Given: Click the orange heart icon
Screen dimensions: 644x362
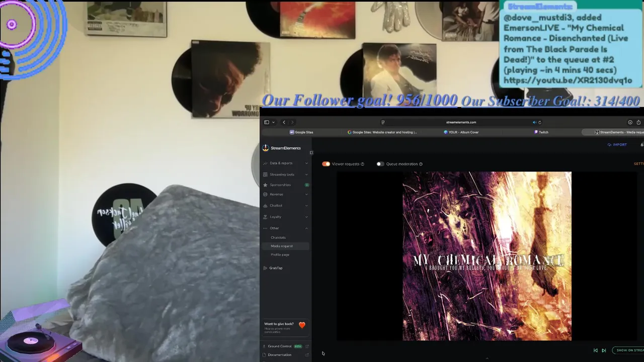Looking at the screenshot, I should (x=302, y=325).
